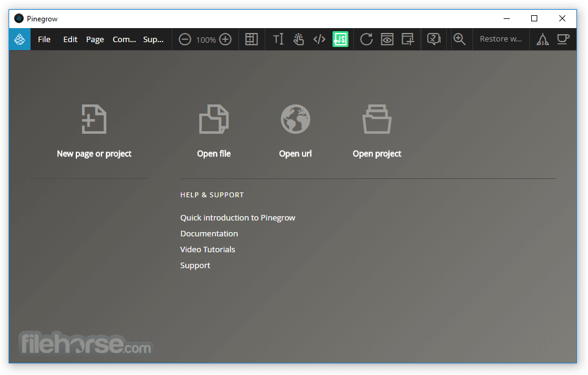Click the preview eye window icon
The height and width of the screenshot is (375, 588).
pyautogui.click(x=387, y=39)
